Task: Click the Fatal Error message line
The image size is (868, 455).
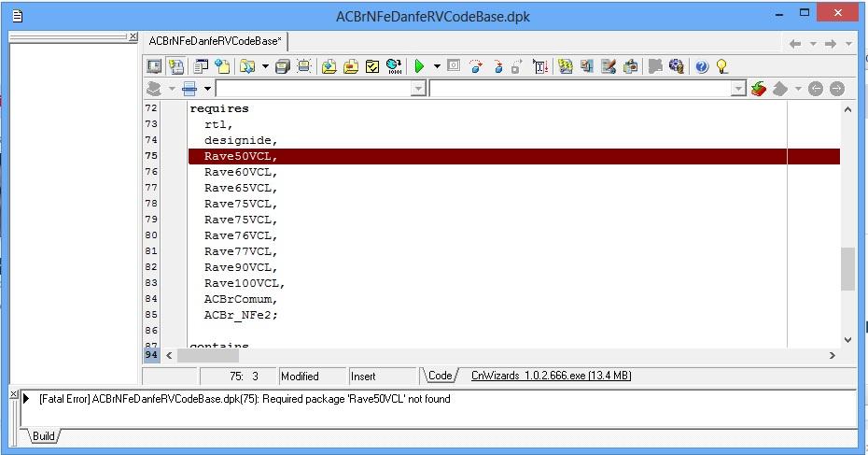Action: tap(245, 399)
